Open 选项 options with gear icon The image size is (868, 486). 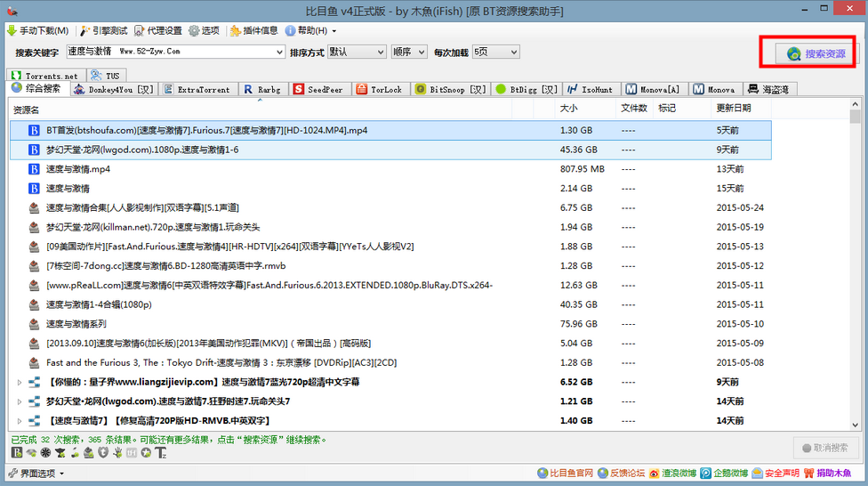(x=205, y=30)
